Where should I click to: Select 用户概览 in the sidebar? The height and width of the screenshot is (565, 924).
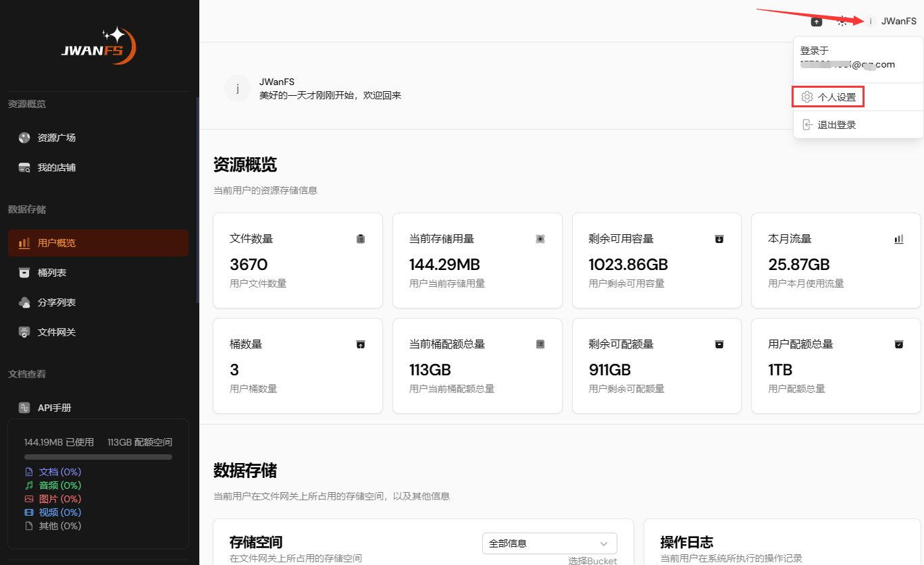point(99,243)
